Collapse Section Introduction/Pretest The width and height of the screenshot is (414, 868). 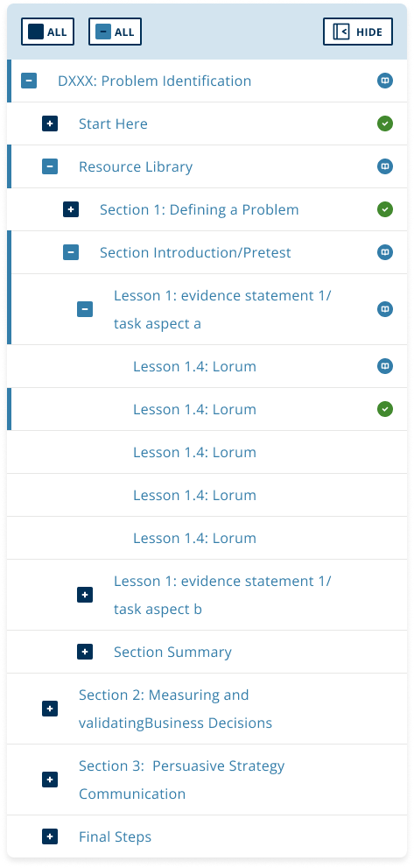[71, 252]
